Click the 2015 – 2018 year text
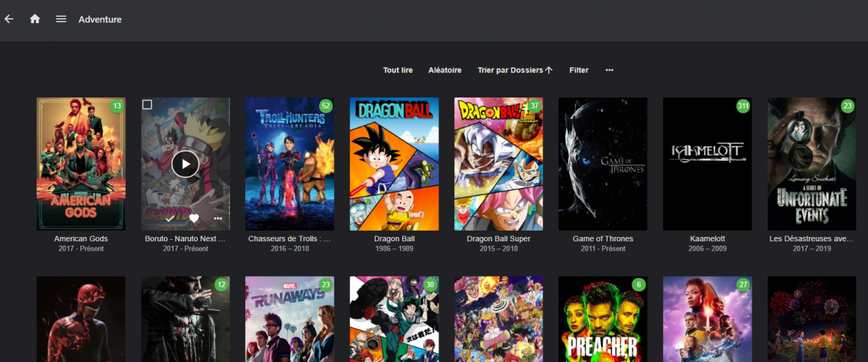 [x=498, y=249]
